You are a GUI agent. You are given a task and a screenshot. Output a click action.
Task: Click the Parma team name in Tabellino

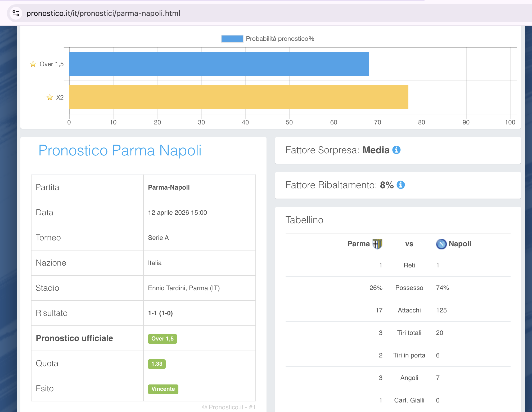coord(358,244)
